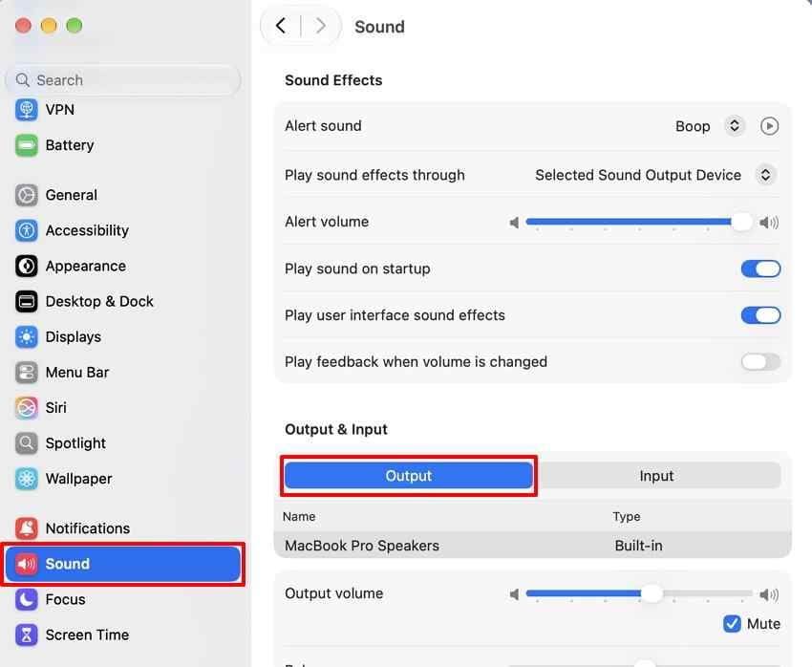Open Displays settings via its text label
The image size is (812, 667).
pos(73,337)
